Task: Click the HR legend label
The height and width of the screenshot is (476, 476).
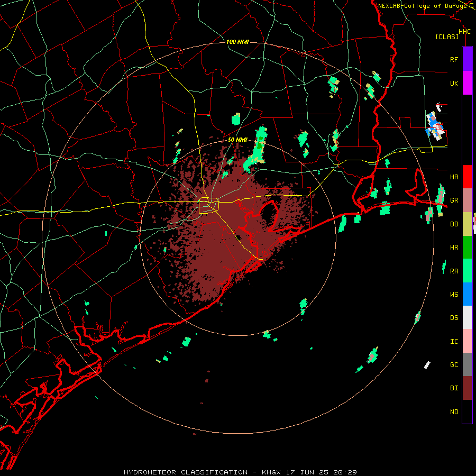Action: pos(454,248)
